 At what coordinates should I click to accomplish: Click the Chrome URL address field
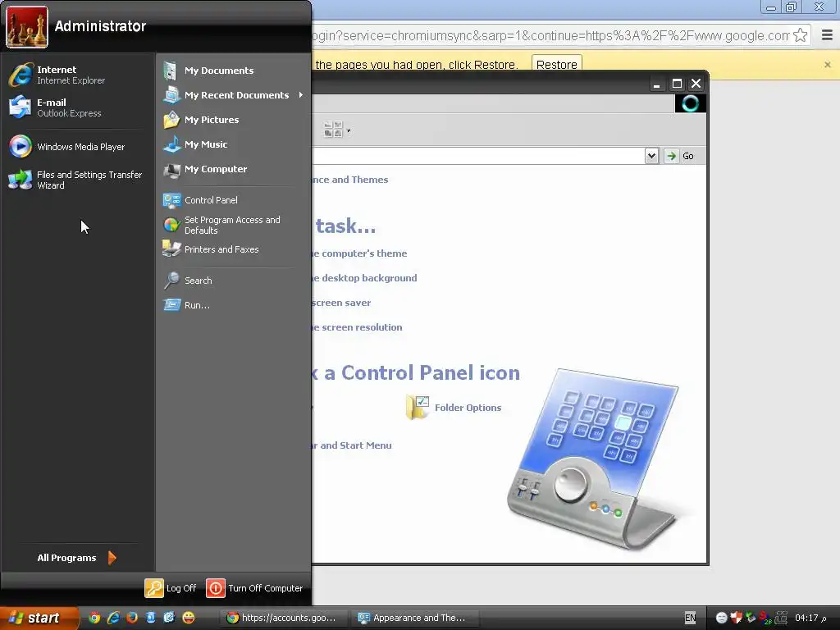pos(550,35)
